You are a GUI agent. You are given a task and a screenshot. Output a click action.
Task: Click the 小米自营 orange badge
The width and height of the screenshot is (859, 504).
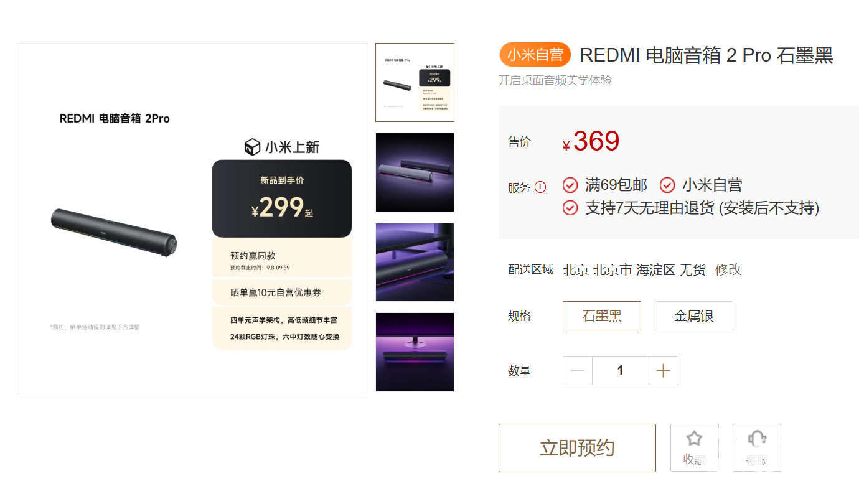pos(535,55)
